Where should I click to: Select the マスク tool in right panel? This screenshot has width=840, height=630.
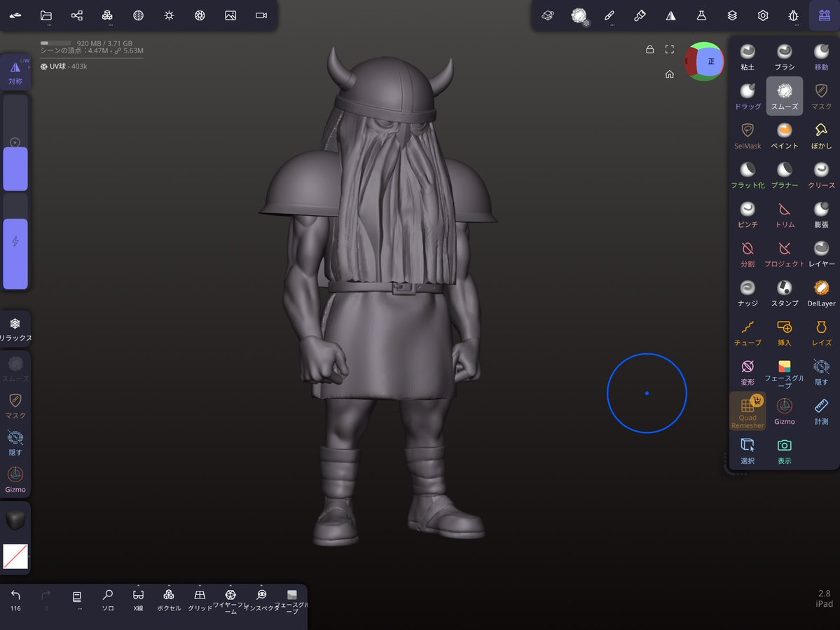pyautogui.click(x=821, y=96)
